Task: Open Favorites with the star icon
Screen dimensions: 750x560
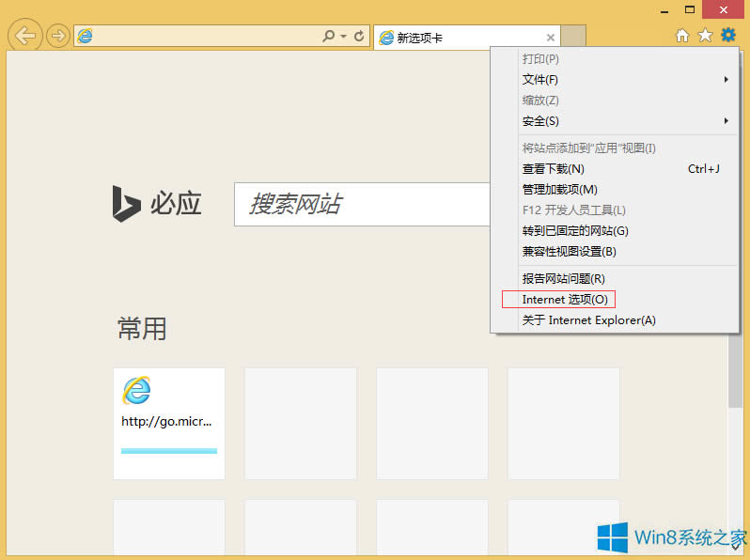Action: coord(706,36)
